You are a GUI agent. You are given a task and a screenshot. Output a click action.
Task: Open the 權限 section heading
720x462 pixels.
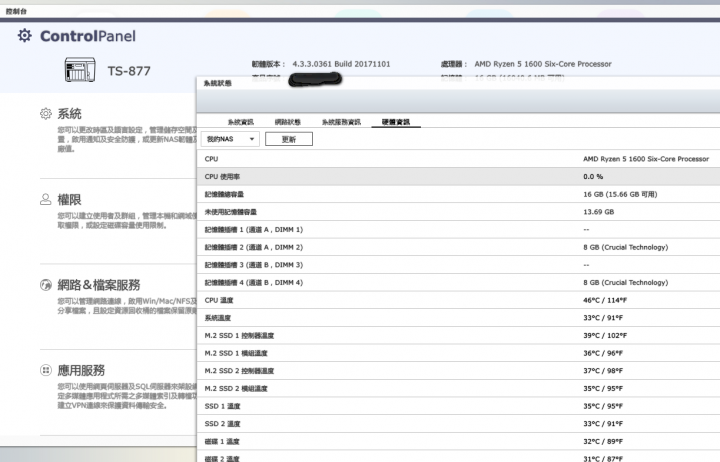click(69, 199)
